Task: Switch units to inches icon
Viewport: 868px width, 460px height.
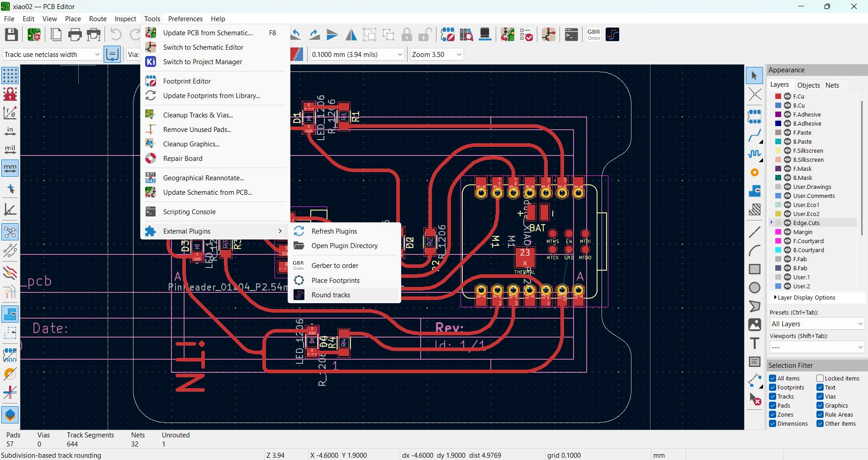Action: pyautogui.click(x=10, y=131)
